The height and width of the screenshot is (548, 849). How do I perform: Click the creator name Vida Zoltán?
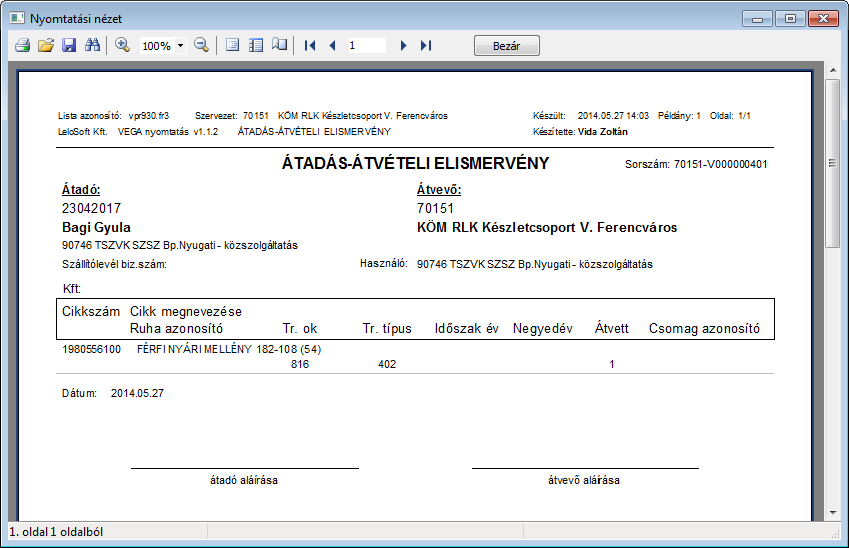tap(603, 132)
